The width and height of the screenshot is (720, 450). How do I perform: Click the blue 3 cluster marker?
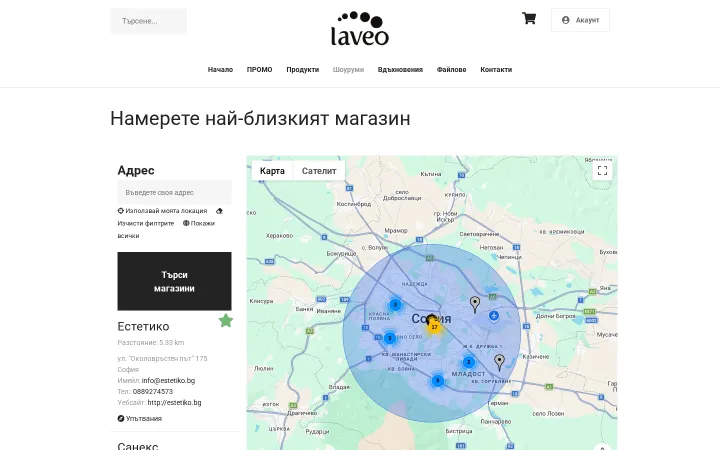[x=390, y=338]
